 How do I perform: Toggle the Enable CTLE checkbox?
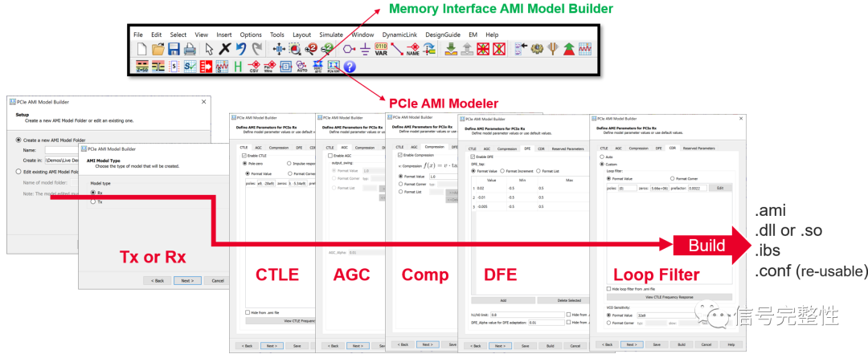point(245,156)
